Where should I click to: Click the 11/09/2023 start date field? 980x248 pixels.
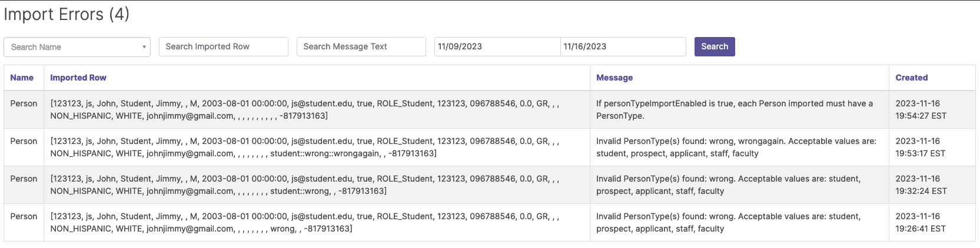[496, 46]
